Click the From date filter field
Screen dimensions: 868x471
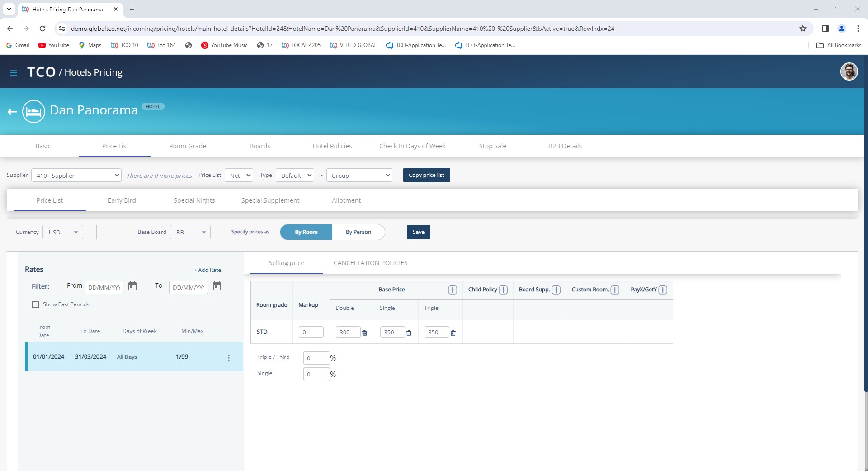click(x=104, y=287)
